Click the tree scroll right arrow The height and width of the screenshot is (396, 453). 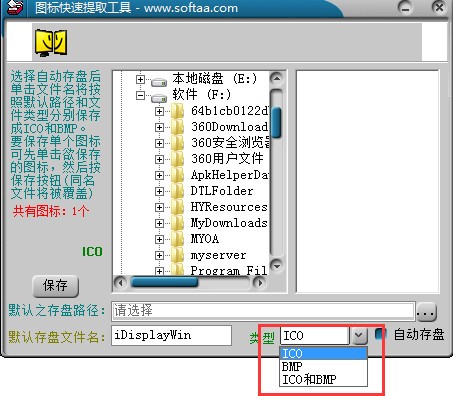[x=259, y=283]
